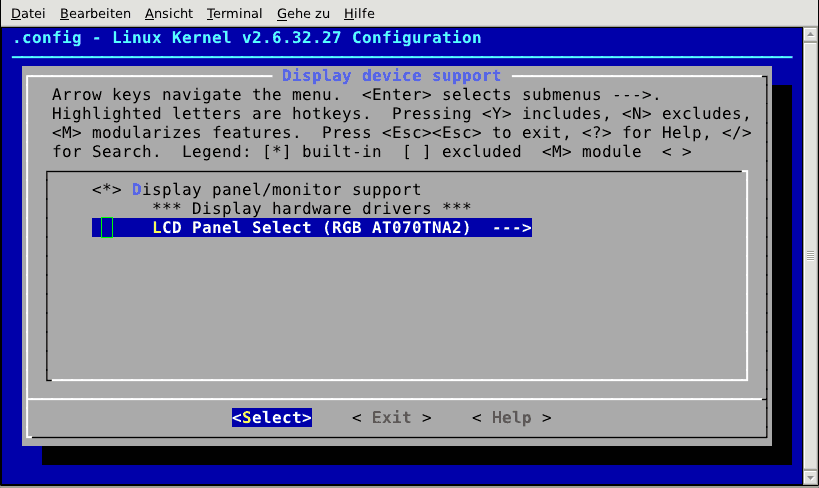This screenshot has height=488, width=819.
Task: Open LCD Panel Select submenu
Action: (x=312, y=228)
